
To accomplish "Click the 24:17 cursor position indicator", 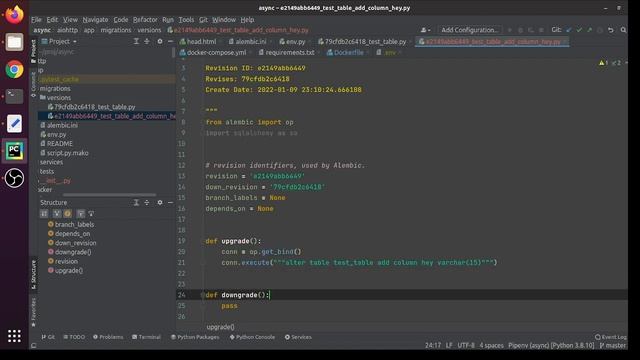I will 433,345.
